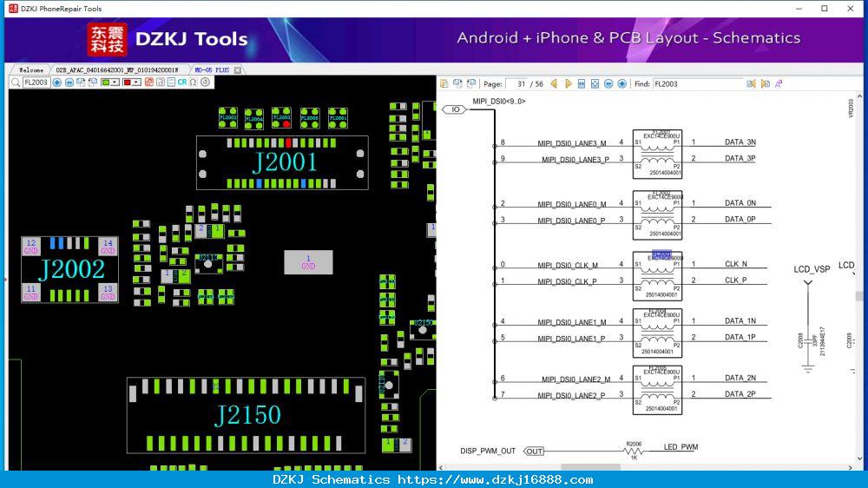The image size is (868, 488).
Task: Select connector J2001 on the board
Action: tap(282, 162)
